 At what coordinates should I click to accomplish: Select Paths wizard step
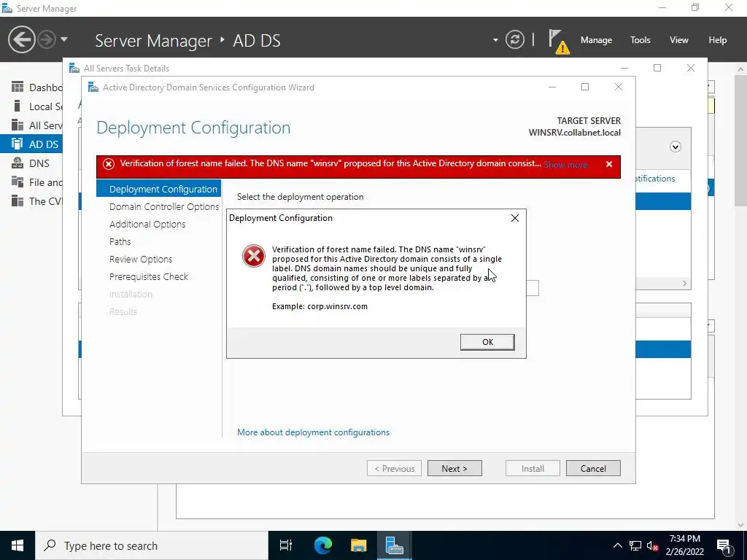pyautogui.click(x=120, y=241)
